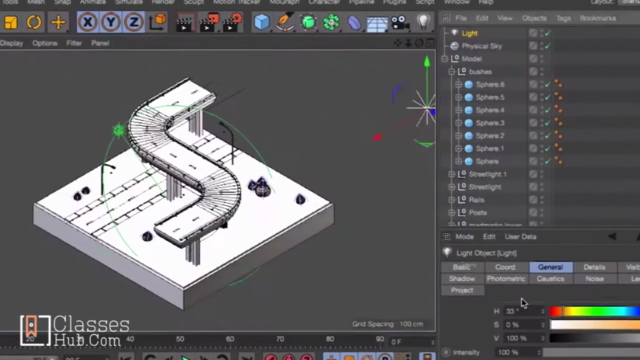
Task: Open Attribute Manager Mode menu
Action: point(464,237)
